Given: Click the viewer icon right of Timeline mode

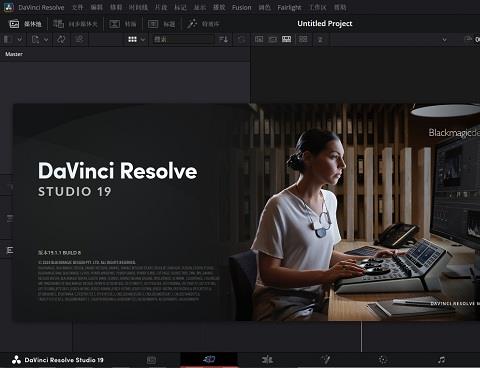Looking at the screenshot, I should point(303,39).
